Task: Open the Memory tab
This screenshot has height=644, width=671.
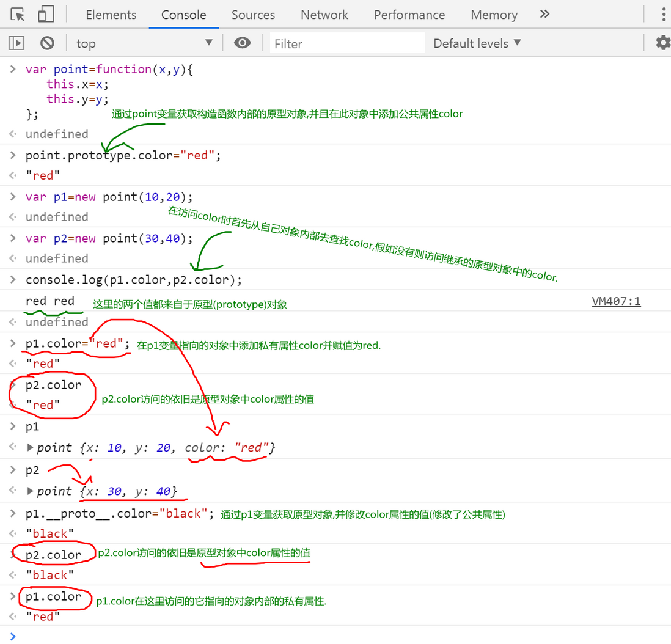Action: (494, 15)
